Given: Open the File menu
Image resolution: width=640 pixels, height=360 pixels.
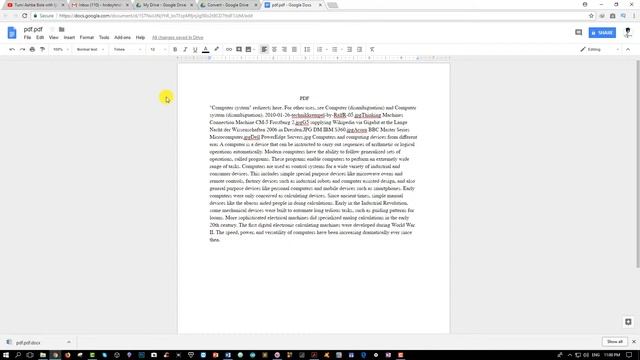Looking at the screenshot, I should coord(27,38).
